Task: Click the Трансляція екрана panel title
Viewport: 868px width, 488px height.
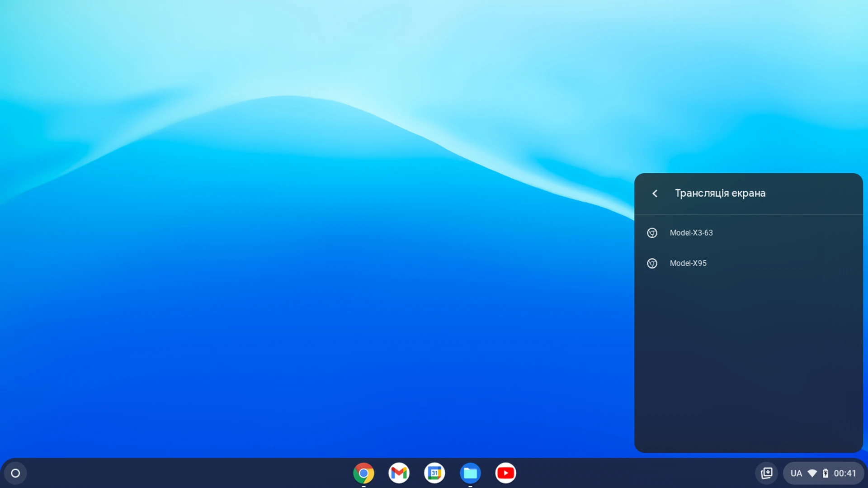Action: point(720,193)
